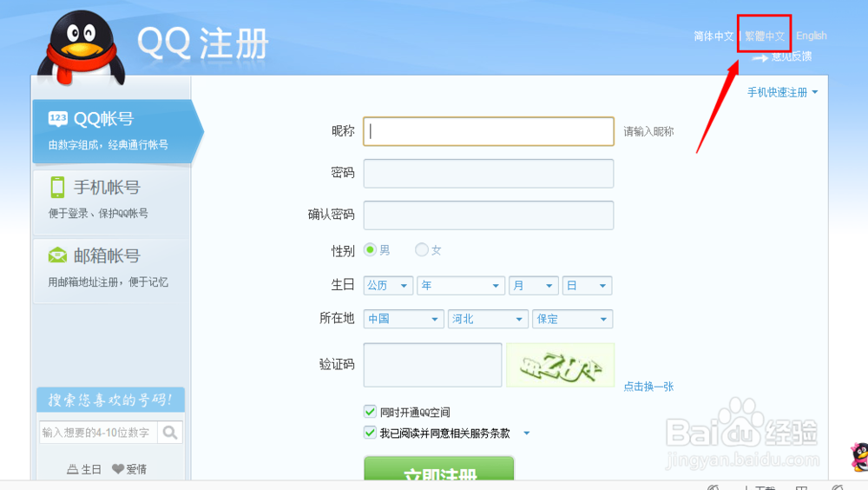Viewport: 868px width, 490px height.
Task: Click the 生日 number category link
Action: (91, 469)
